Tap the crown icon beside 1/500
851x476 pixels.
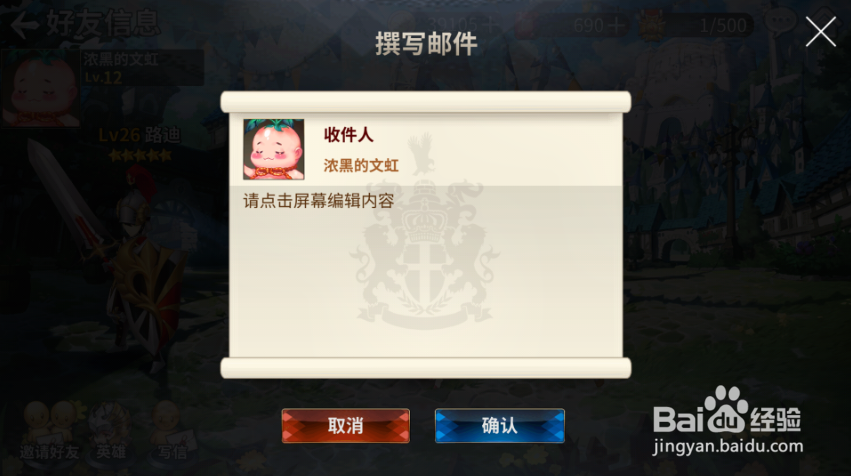point(652,24)
